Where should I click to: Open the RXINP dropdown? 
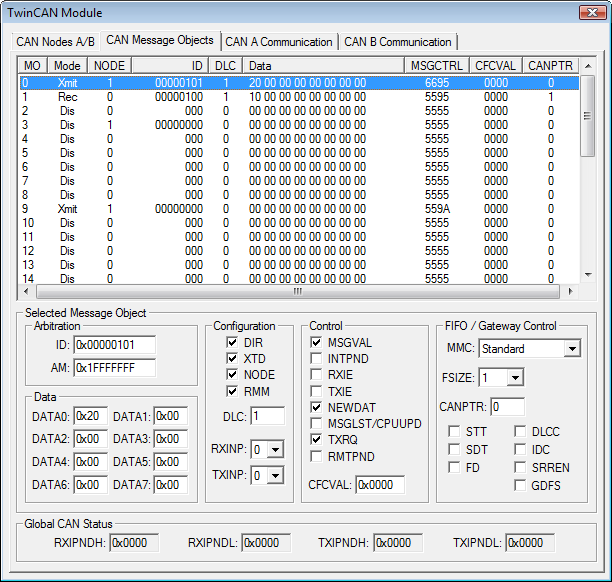pos(275,449)
